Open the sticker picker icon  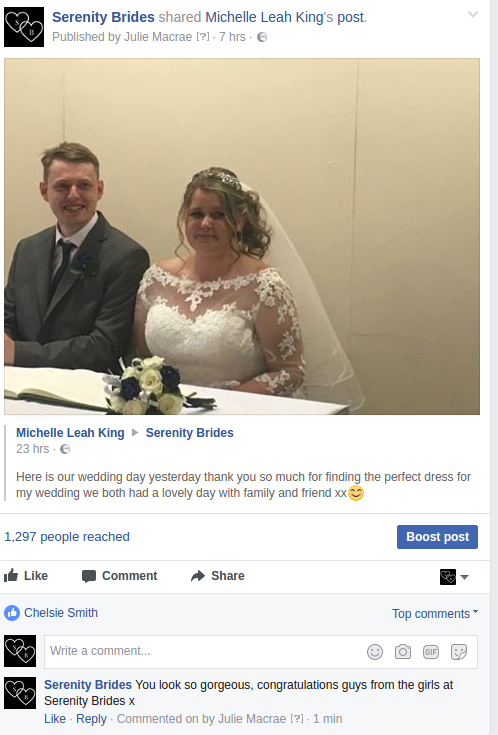(459, 652)
